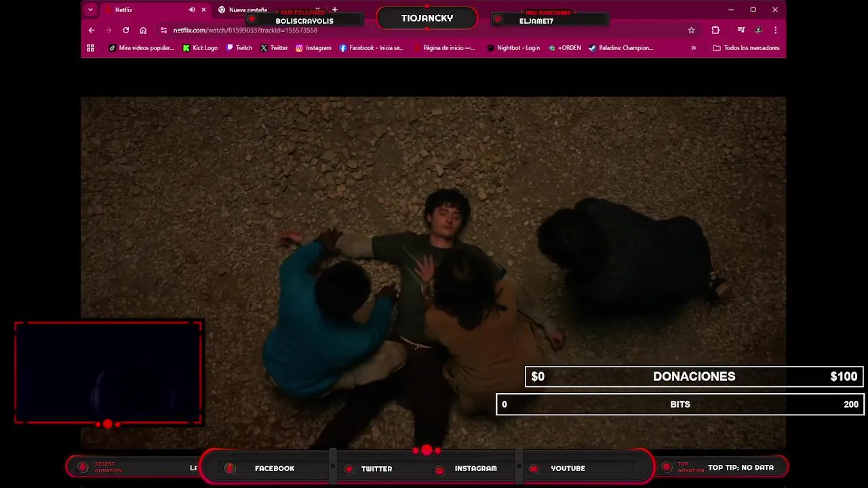
Task: Open the Facebook - Inicia se... bookmark
Action: click(372, 47)
